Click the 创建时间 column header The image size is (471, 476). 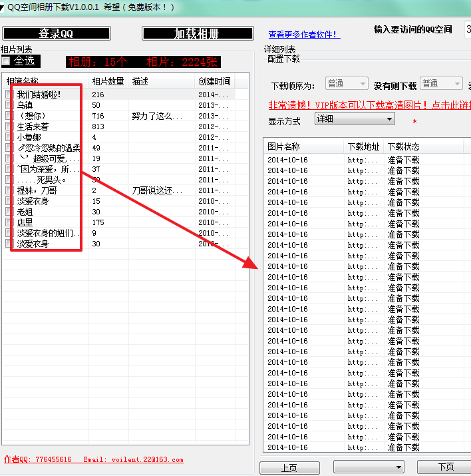click(x=215, y=81)
